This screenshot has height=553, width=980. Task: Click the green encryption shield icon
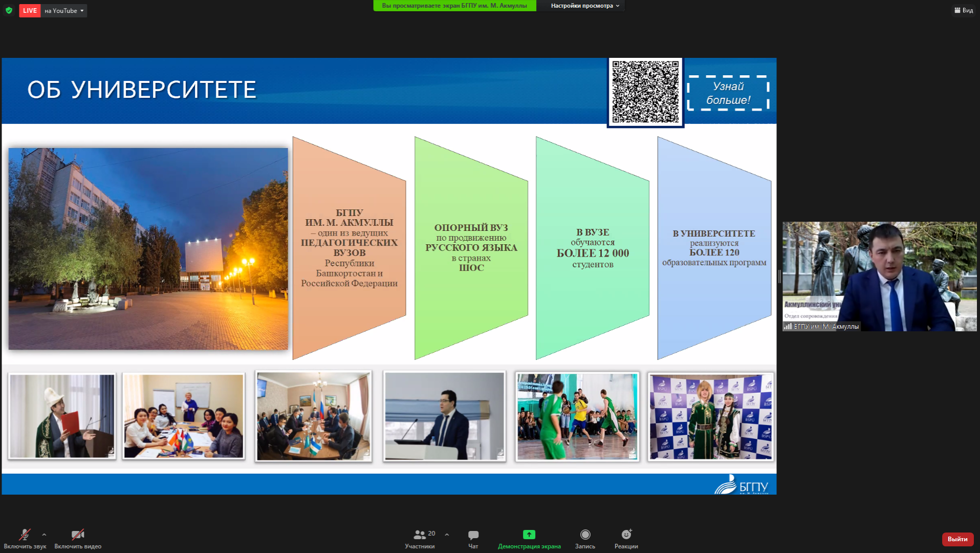[9, 10]
